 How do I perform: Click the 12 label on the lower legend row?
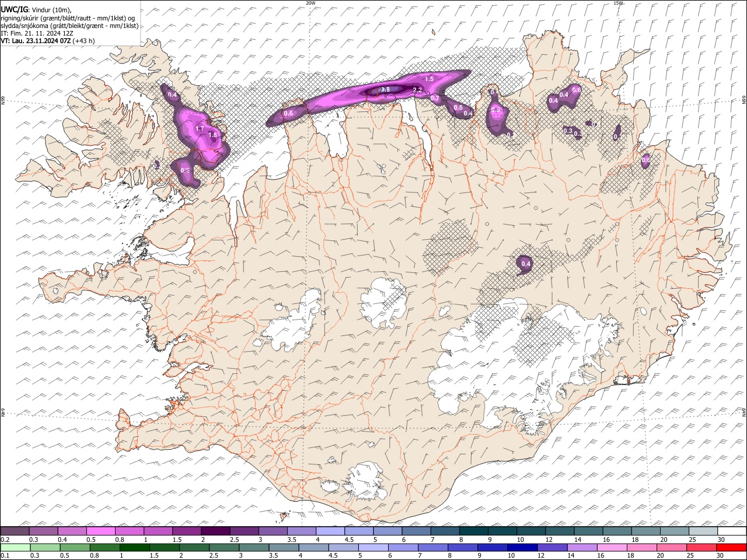tap(541, 556)
